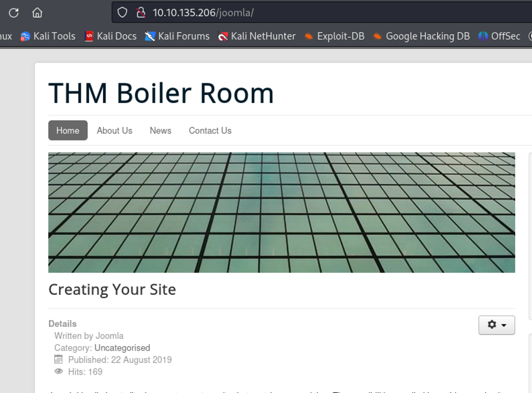The image size is (532, 393).
Task: Open the Creating Your Site article
Action: 112,290
